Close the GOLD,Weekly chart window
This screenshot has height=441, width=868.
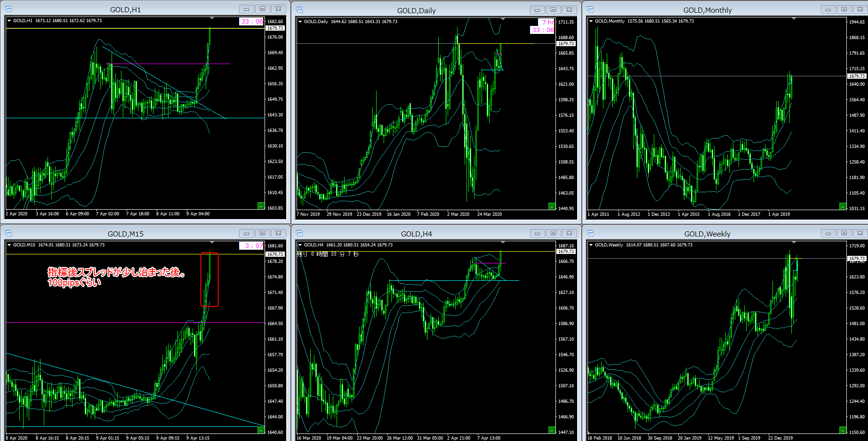pos(860,233)
